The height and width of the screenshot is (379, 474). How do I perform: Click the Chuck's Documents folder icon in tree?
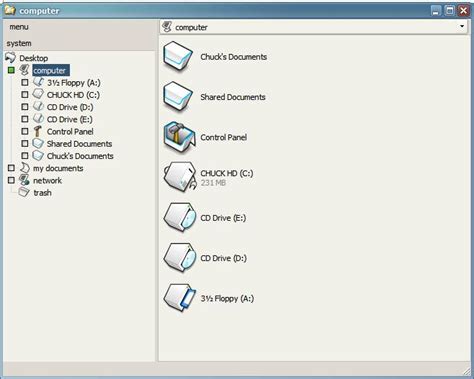(38, 155)
